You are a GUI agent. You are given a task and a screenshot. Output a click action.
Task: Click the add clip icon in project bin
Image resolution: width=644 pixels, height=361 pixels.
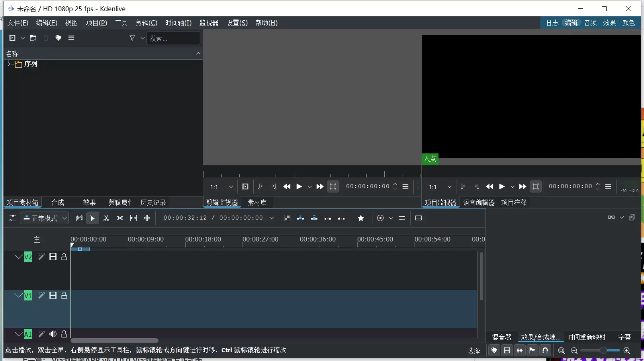(12, 38)
